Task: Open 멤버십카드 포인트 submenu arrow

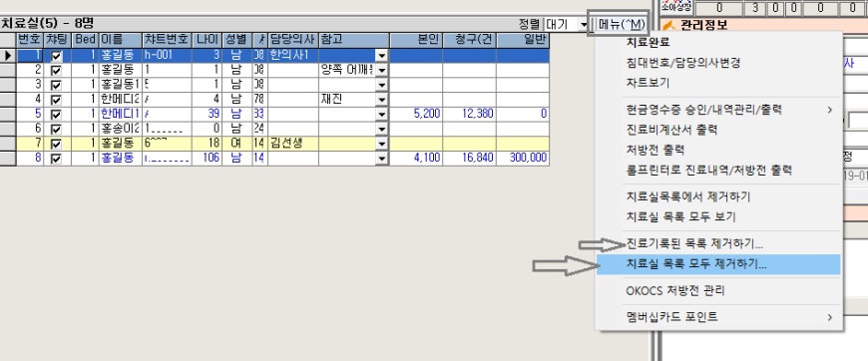Action: [x=830, y=317]
